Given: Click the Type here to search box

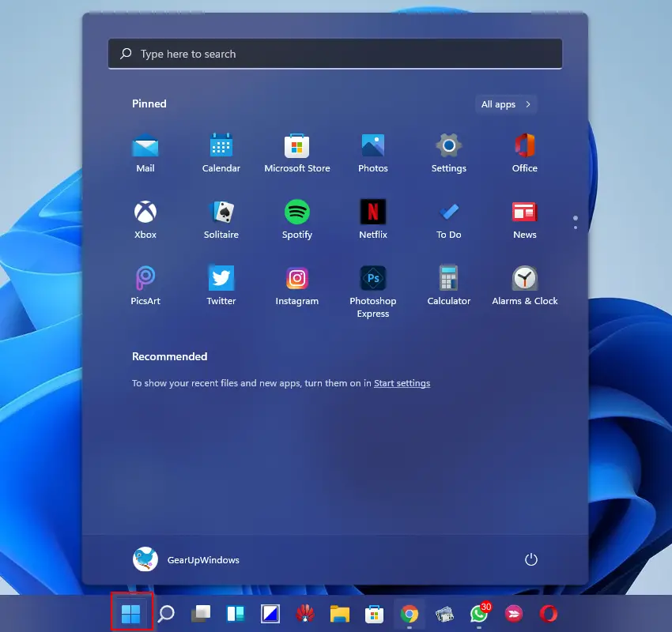Looking at the screenshot, I should 335,54.
